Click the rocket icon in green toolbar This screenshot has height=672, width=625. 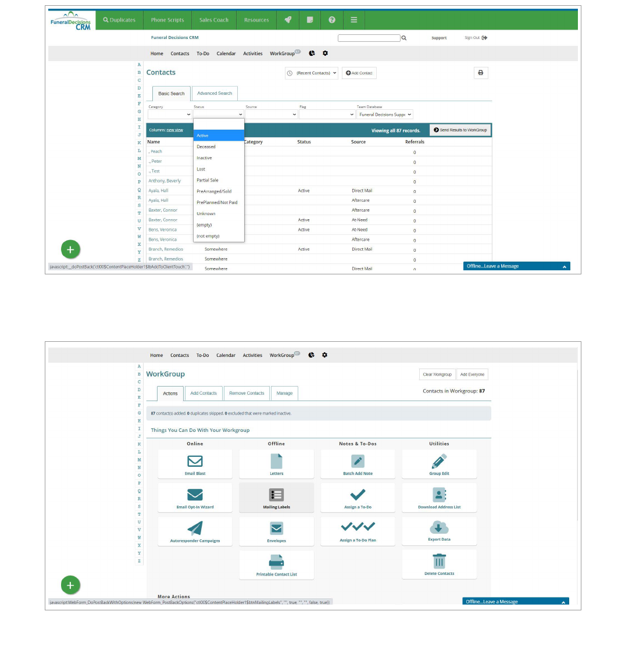tap(288, 20)
